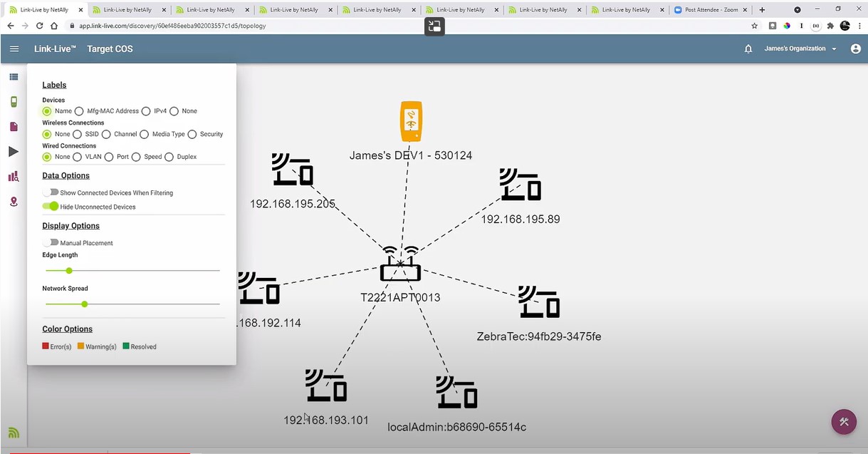The height and width of the screenshot is (454, 868).
Task: Click the notification bell icon
Action: (x=746, y=48)
